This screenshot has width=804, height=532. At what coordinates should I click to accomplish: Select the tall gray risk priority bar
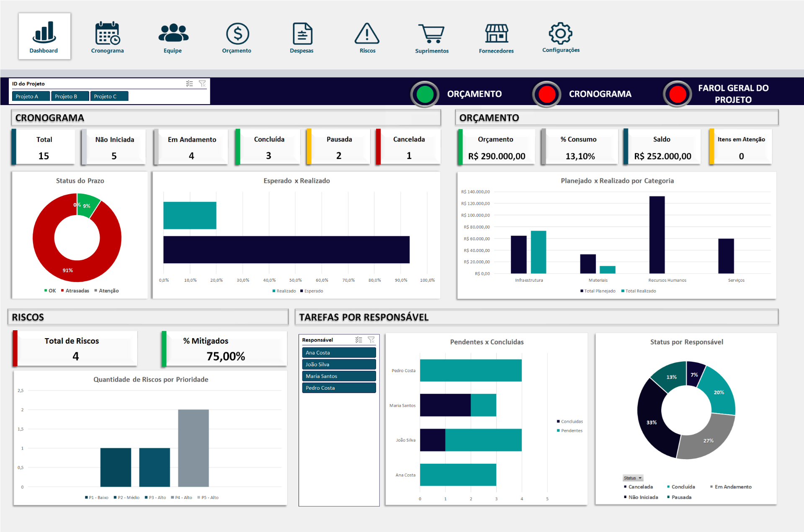(193, 448)
